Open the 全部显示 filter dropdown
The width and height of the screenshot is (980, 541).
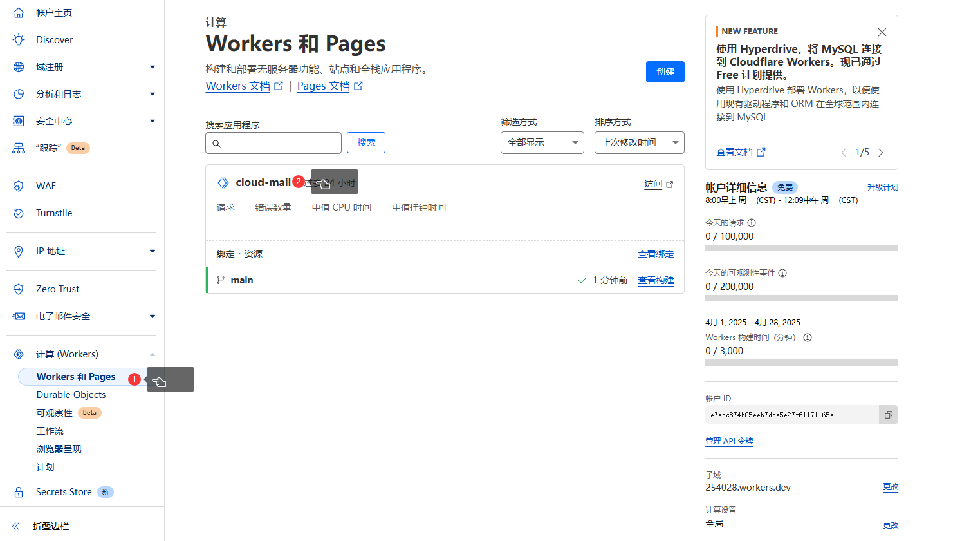pyautogui.click(x=542, y=142)
